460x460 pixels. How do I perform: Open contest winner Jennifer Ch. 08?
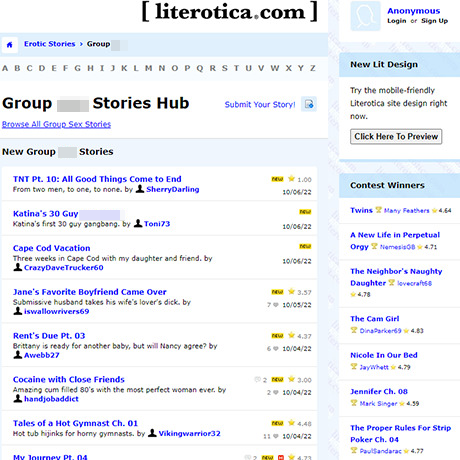click(379, 391)
